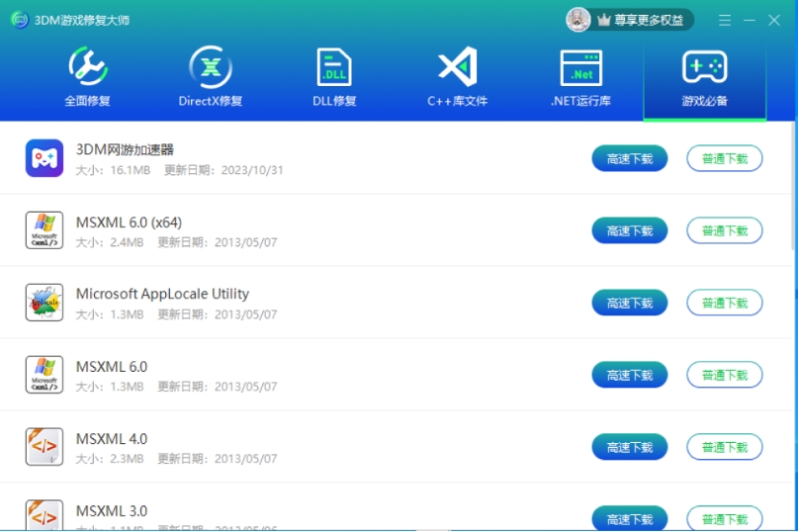The image size is (798, 532).
Task: Click the MSXML 6.0 (x64) icon
Action: pyautogui.click(x=44, y=230)
